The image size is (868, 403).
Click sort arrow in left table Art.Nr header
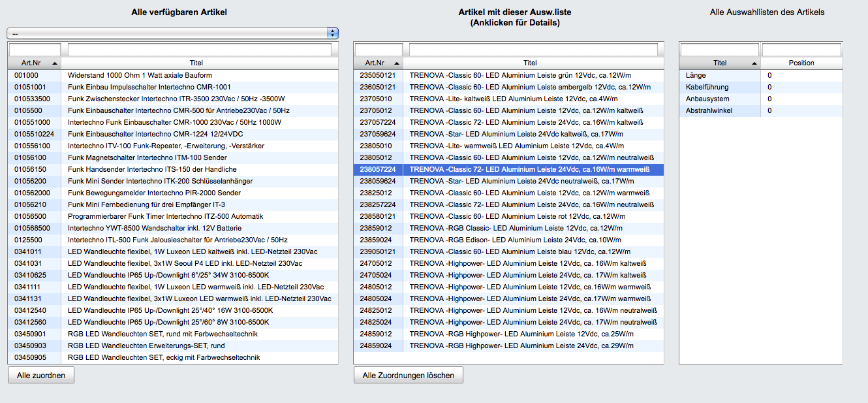coord(54,63)
